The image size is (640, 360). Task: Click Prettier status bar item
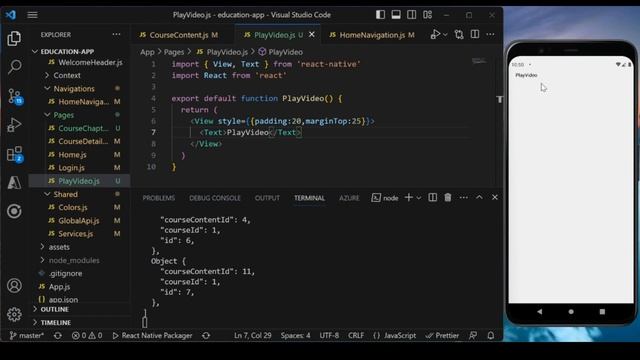pyautogui.click(x=442, y=336)
